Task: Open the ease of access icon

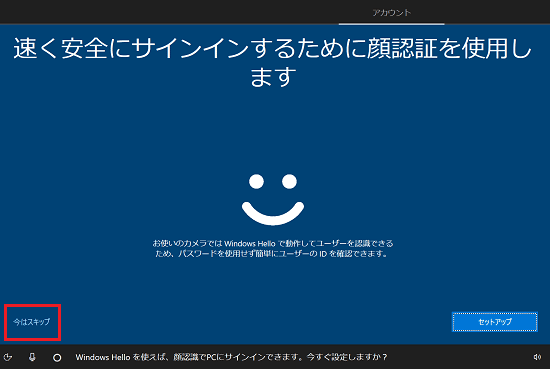Action: pyautogui.click(x=8, y=357)
